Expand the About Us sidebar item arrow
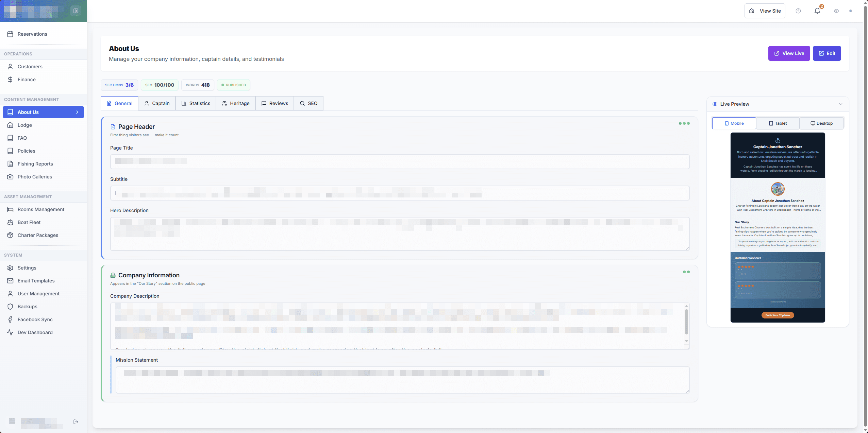The height and width of the screenshot is (433, 868). pos(78,112)
